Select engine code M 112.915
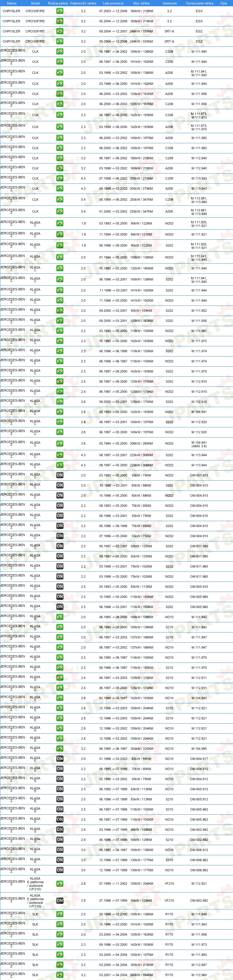The image size is (233, 980). tap(199, 402)
